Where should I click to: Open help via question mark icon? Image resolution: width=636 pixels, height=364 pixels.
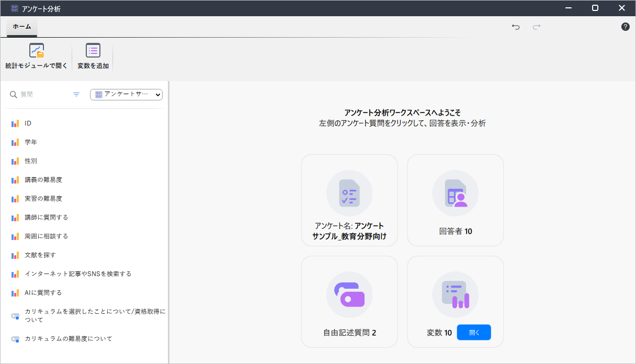click(625, 27)
